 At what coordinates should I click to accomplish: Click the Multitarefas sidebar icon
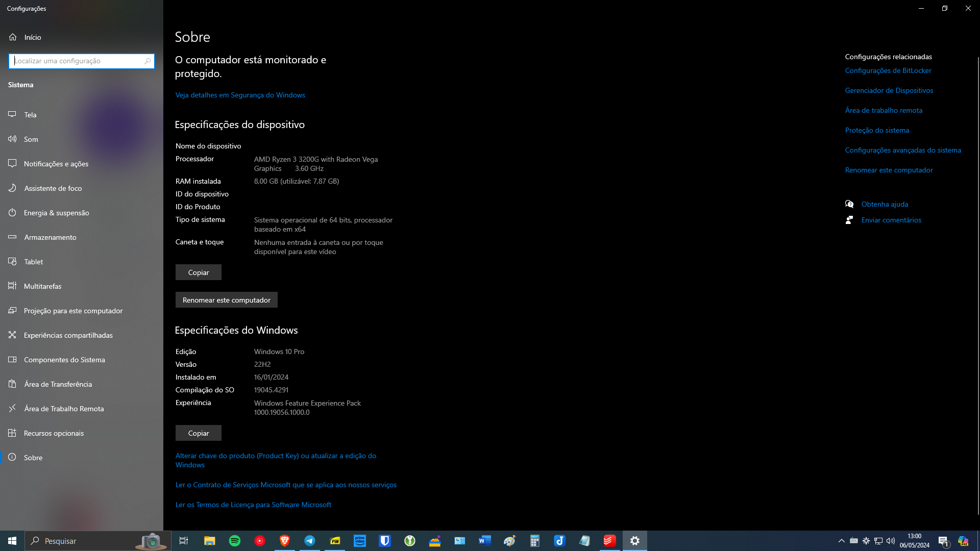tap(12, 286)
